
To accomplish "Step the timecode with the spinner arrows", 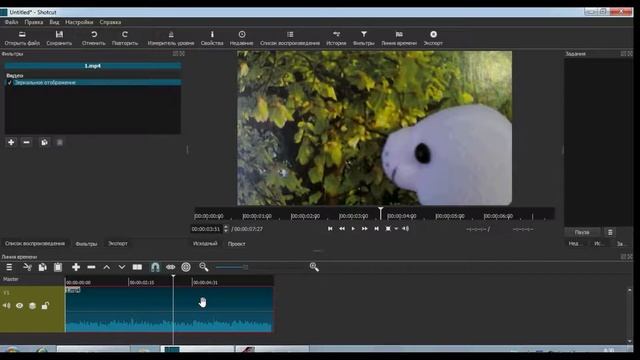I will pos(226,229).
